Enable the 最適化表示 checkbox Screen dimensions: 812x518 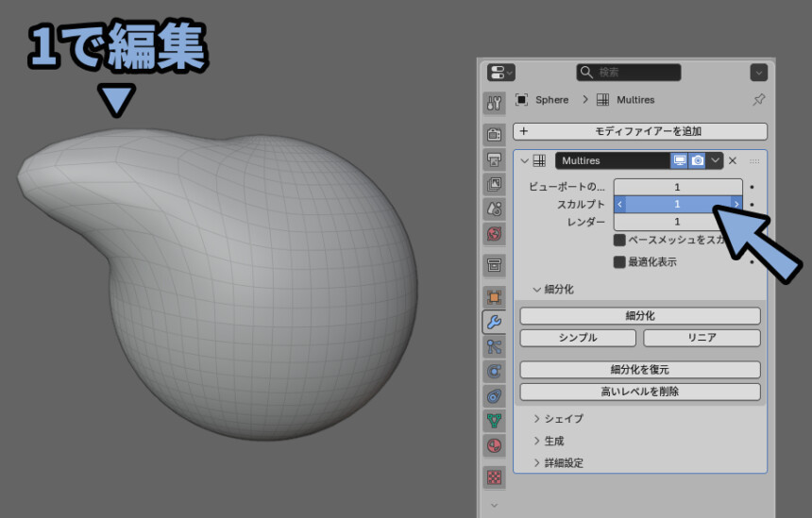[620, 262]
